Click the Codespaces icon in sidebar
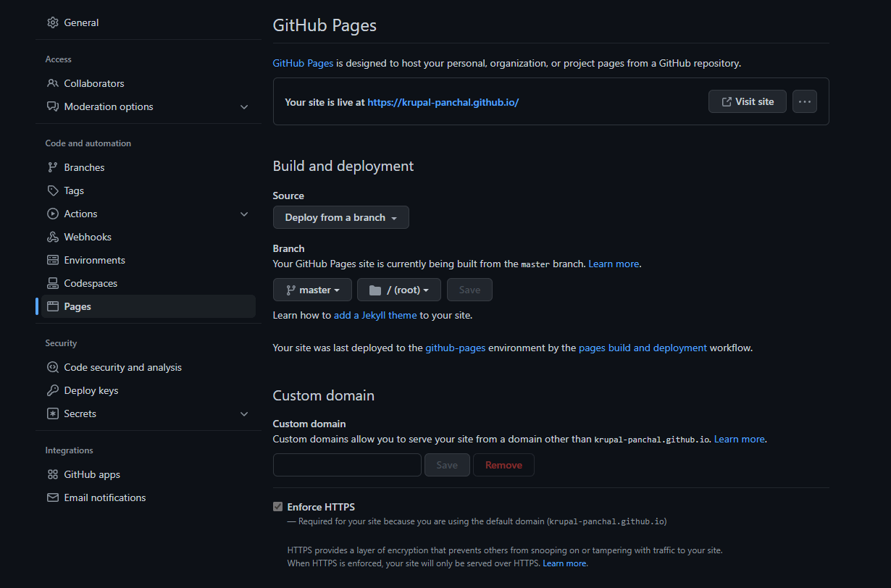Image resolution: width=891 pixels, height=588 pixels. (53, 283)
